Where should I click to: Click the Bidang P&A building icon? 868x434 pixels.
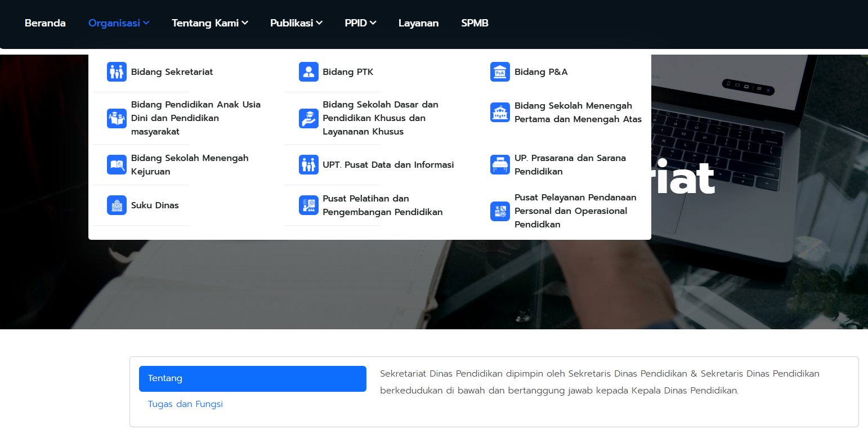(500, 72)
